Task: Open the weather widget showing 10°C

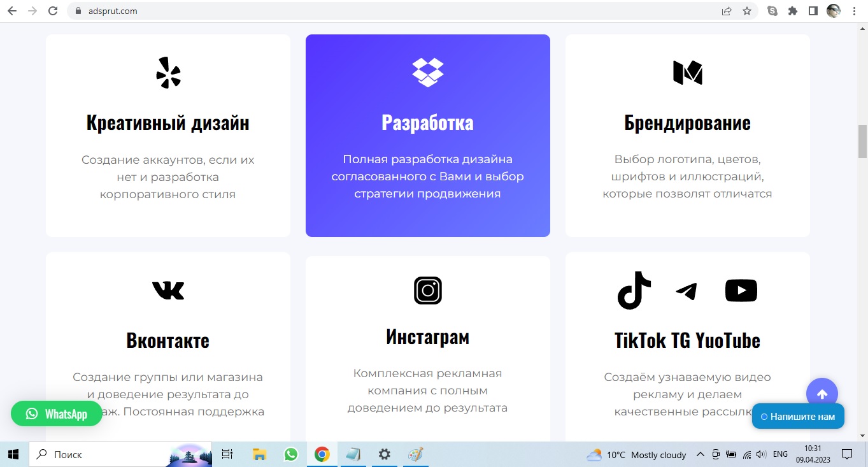Action: point(636,455)
